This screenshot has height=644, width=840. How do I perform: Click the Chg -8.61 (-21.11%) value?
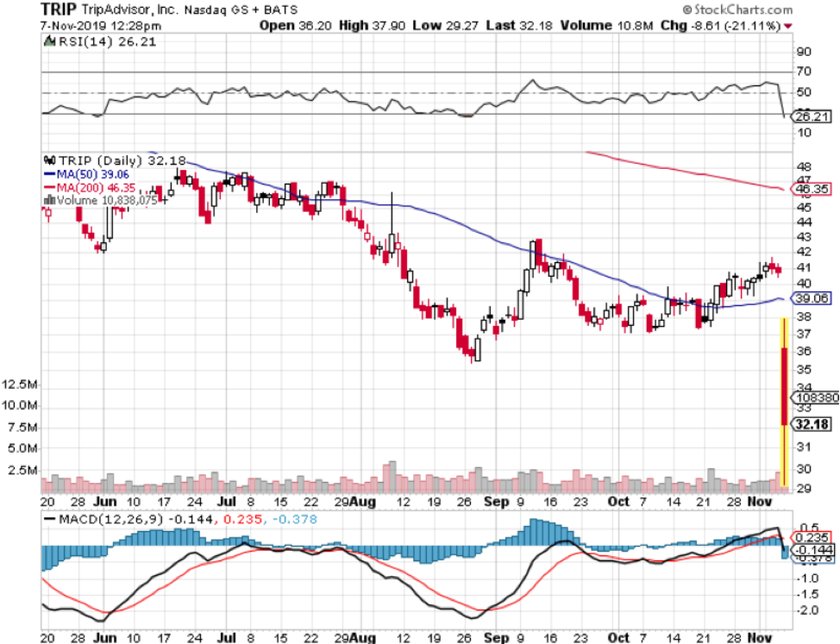(x=720, y=25)
